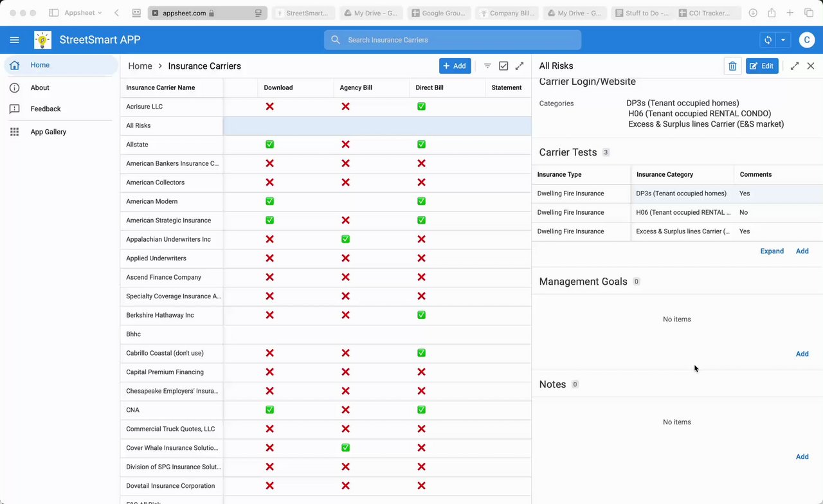Add a new Management Goals item
This screenshot has width=823, height=504.
coord(802,354)
